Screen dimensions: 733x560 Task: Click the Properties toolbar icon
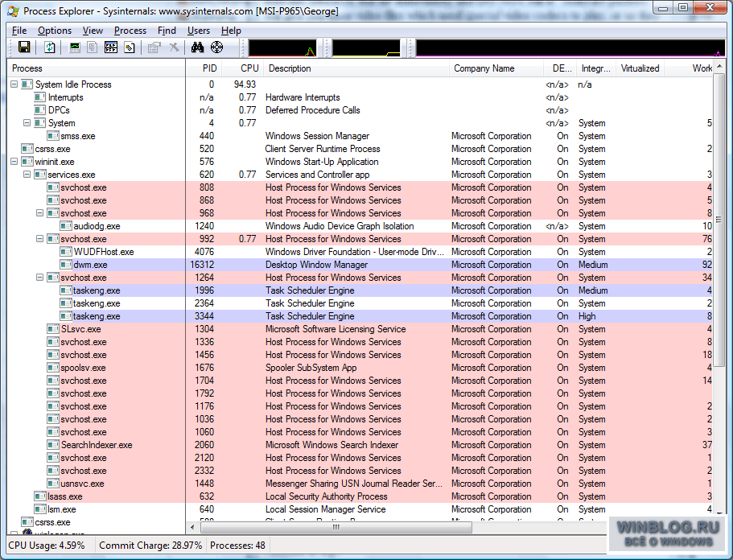[154, 47]
